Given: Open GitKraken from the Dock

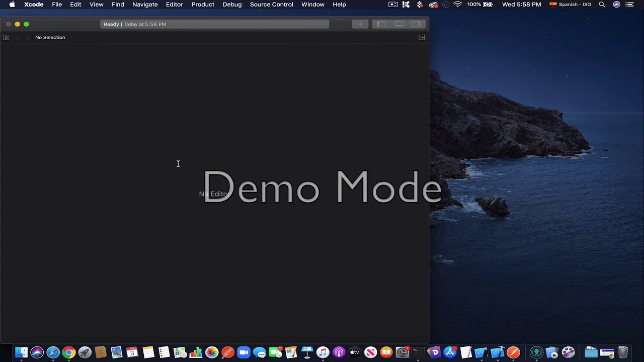Looking at the screenshot, I should (x=536, y=352).
